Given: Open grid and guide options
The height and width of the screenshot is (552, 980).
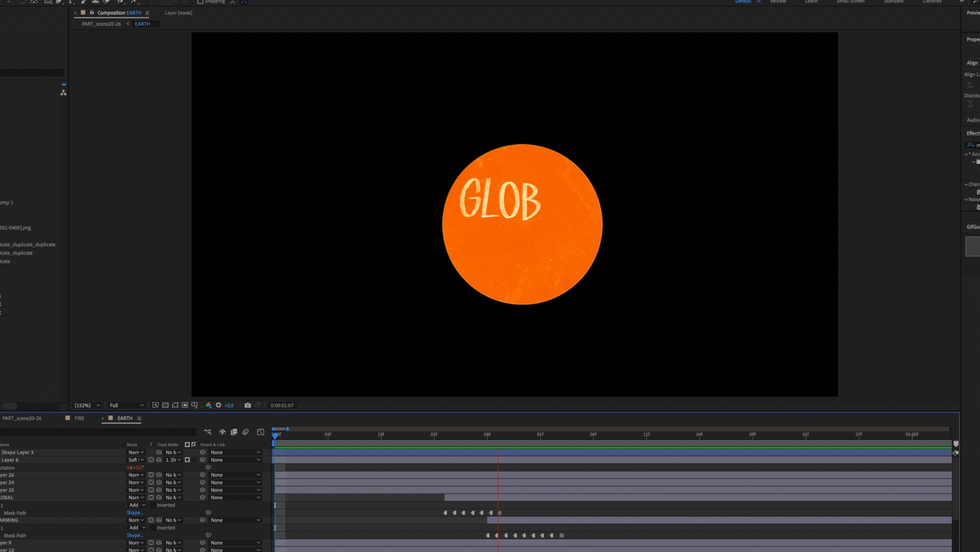Looking at the screenshot, I should [x=195, y=405].
